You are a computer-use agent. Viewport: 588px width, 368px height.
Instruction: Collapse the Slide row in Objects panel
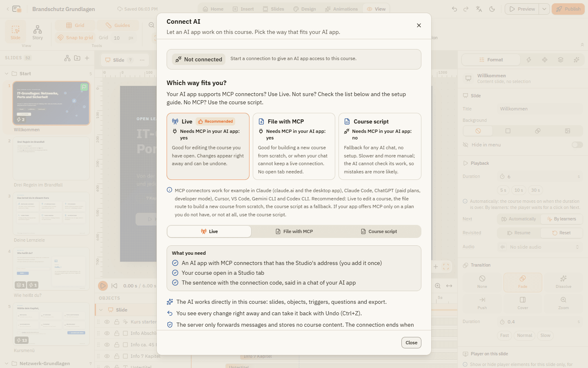[x=101, y=310]
